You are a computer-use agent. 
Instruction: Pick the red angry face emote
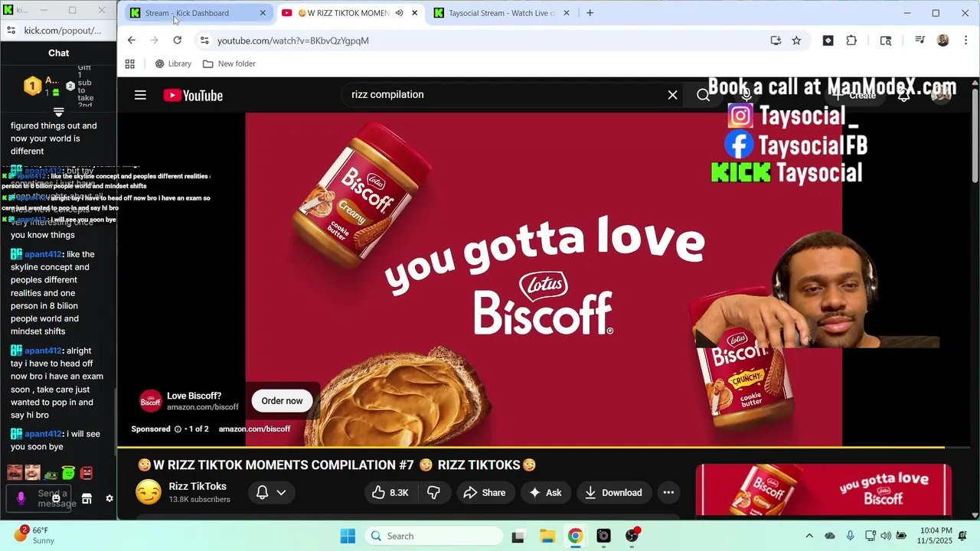pyautogui.click(x=87, y=473)
